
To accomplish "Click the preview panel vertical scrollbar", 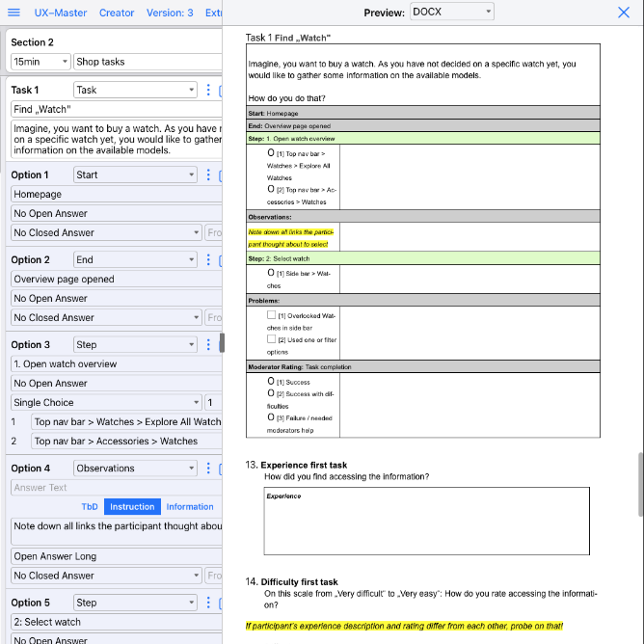I will (x=640, y=485).
